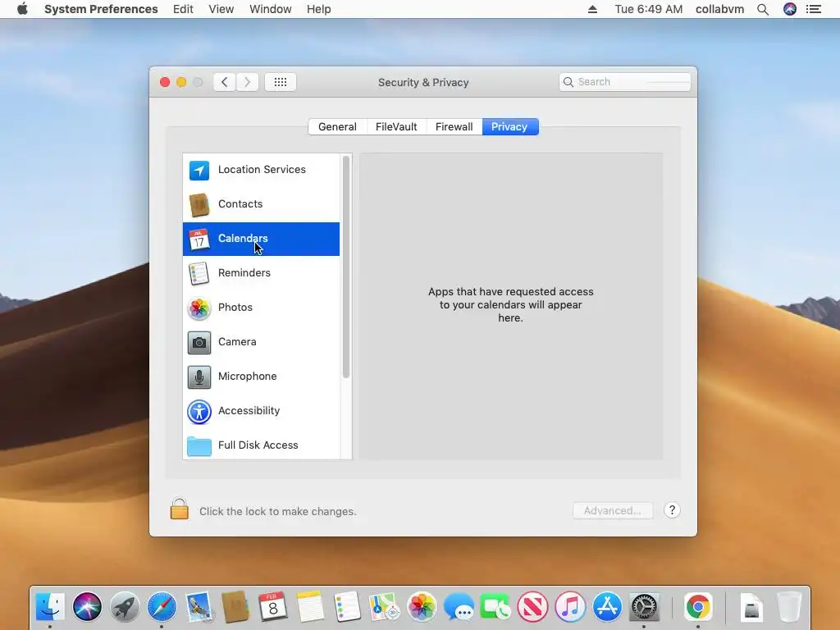Click the eject icon in menu bar

pos(592,9)
